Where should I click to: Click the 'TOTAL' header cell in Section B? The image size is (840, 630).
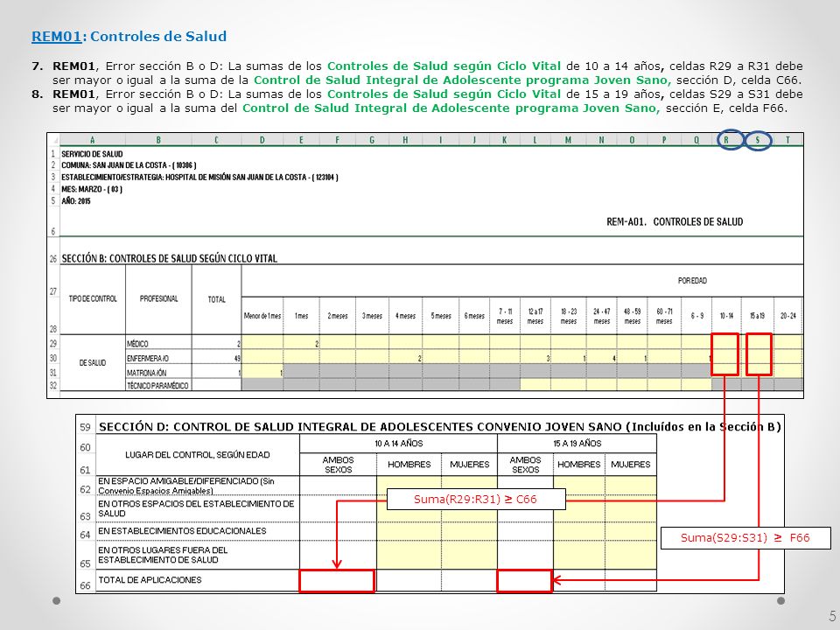(x=216, y=299)
